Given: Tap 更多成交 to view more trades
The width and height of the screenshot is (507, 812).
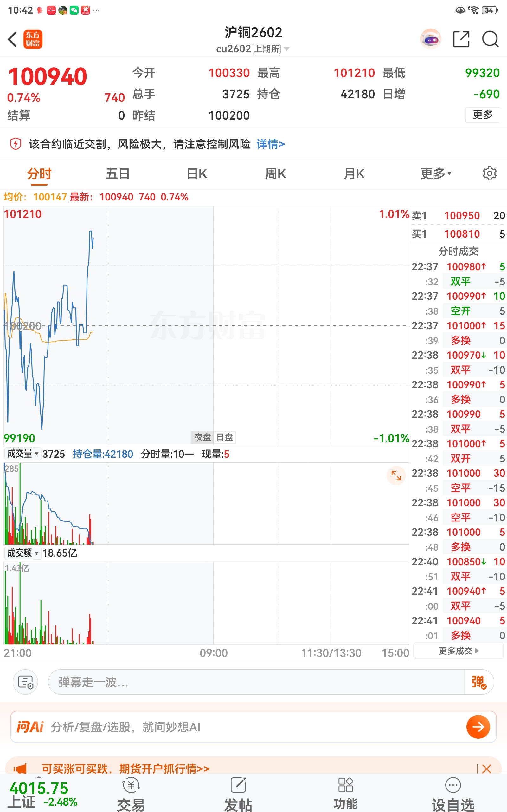Looking at the screenshot, I should (459, 651).
